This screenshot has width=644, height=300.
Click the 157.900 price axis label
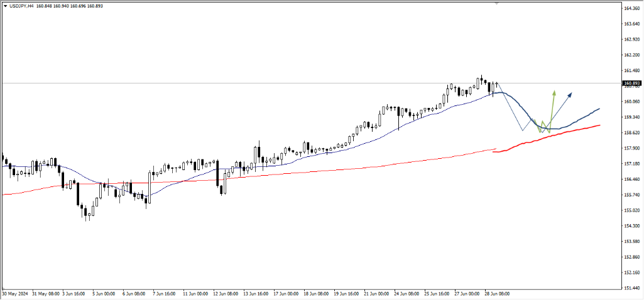[x=631, y=149]
